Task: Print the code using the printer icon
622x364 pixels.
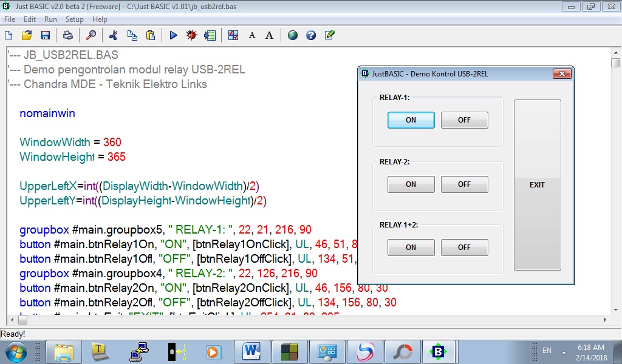Action: 68,35
